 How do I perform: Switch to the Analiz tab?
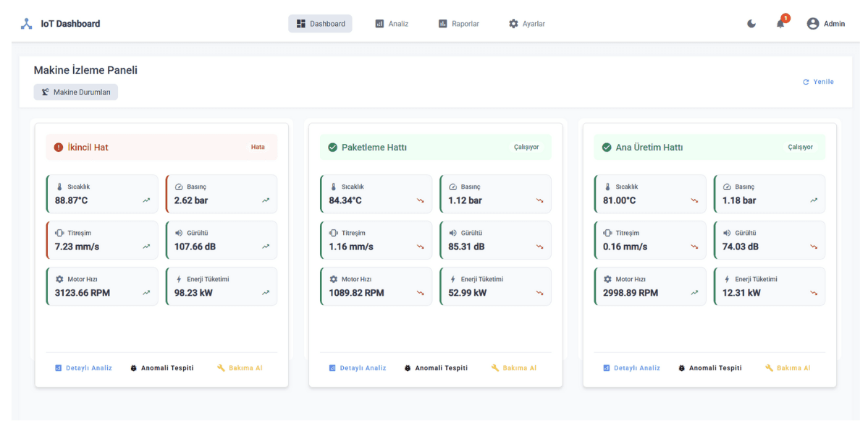391,23
